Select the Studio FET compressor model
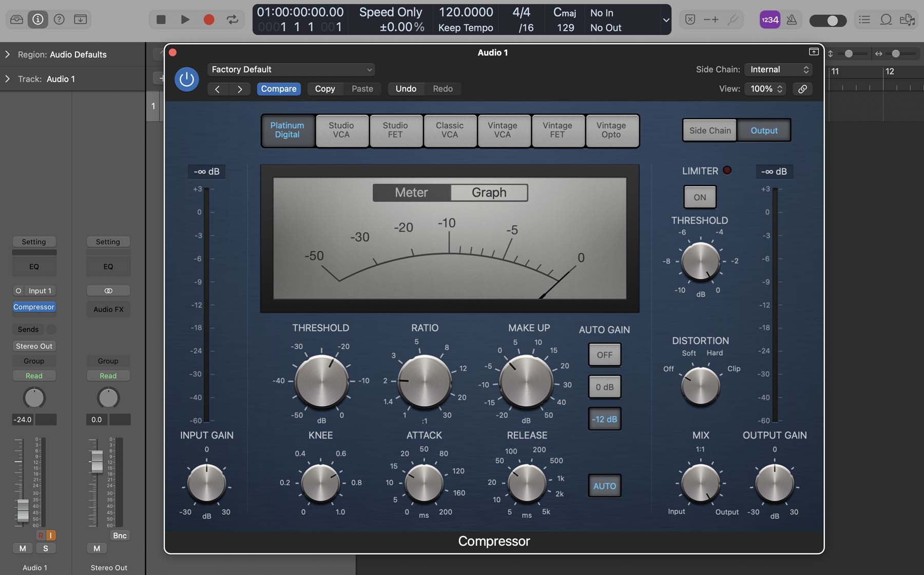 pos(395,130)
